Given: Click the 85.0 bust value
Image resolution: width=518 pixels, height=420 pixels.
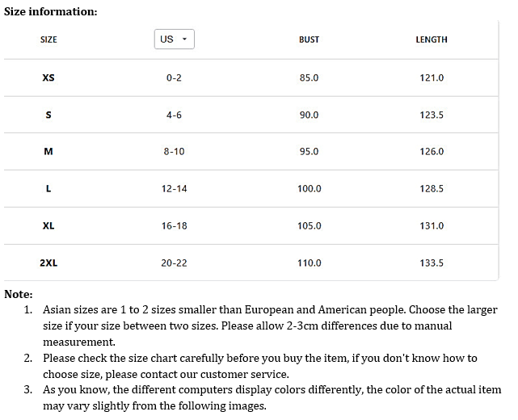Looking at the screenshot, I should click(x=309, y=78).
